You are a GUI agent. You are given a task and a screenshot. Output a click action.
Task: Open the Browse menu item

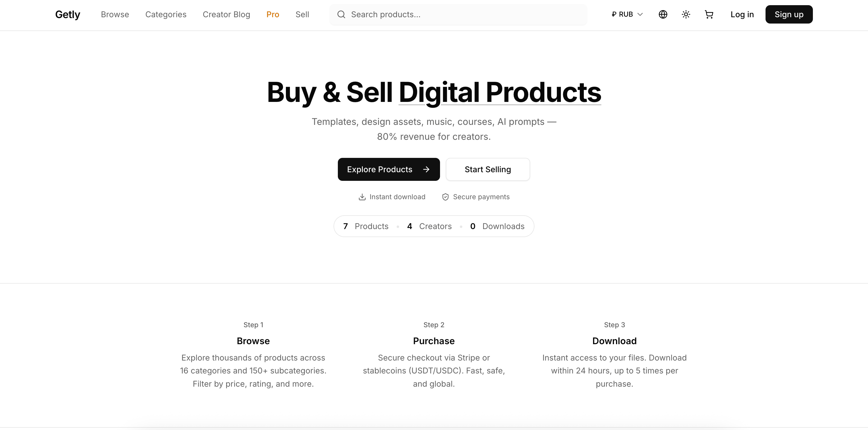[x=115, y=14]
